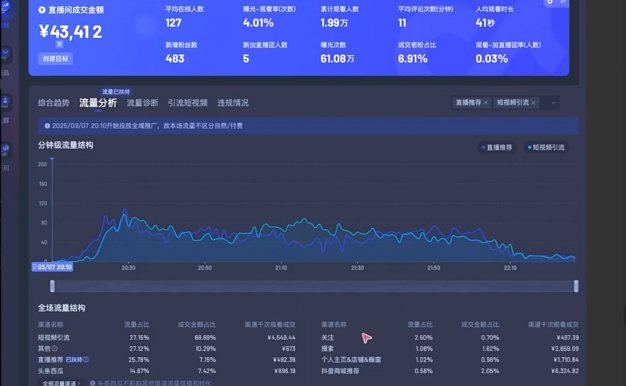Click the 曝光-观看率 value 4.01%

(x=258, y=23)
